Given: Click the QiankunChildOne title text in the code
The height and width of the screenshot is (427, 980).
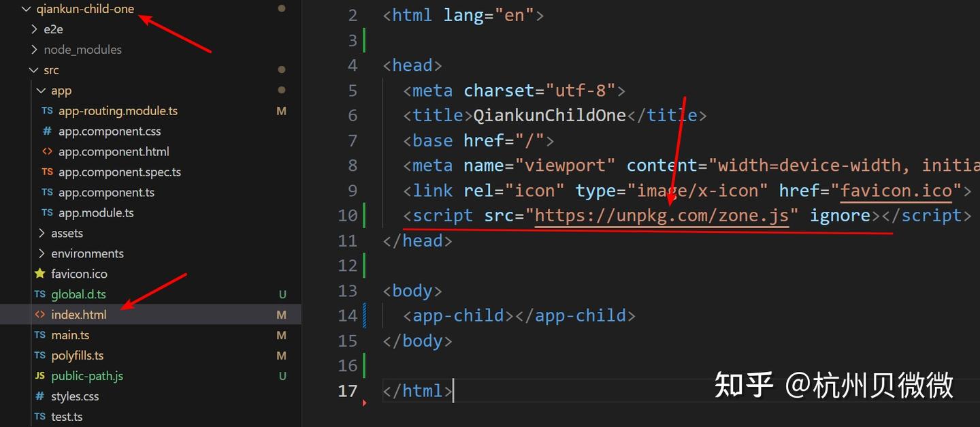Looking at the screenshot, I should [549, 116].
